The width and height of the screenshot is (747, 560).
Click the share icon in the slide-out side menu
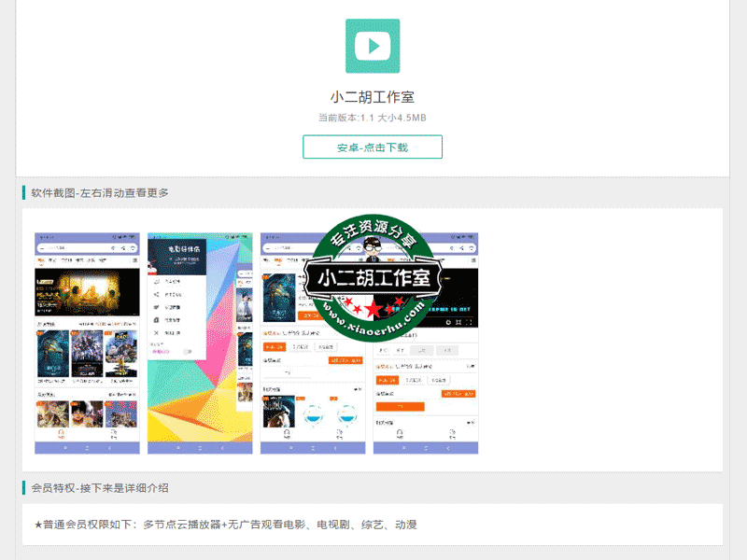tap(155, 295)
